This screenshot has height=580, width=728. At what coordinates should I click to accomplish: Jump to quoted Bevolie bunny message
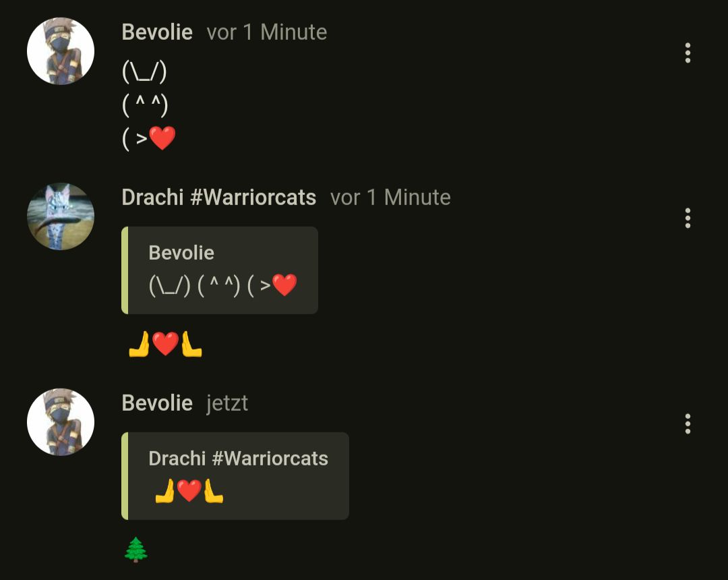[220, 270]
